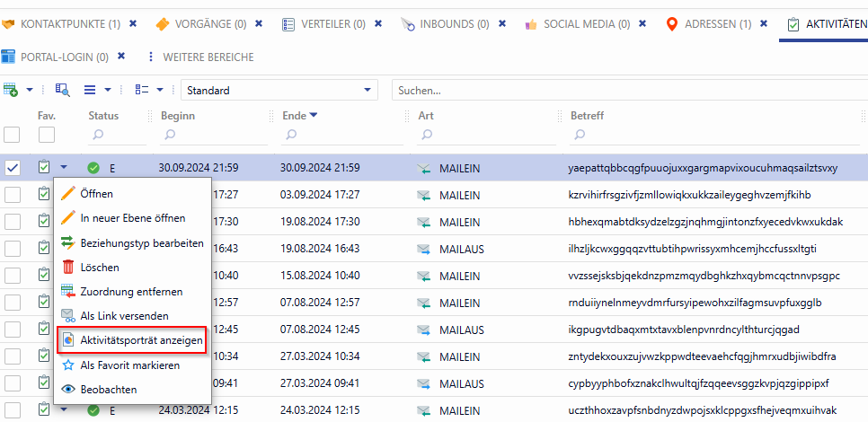Image resolution: width=868 pixels, height=422 pixels.
Task: Expand the first row action arrow
Action: pyautogui.click(x=64, y=167)
